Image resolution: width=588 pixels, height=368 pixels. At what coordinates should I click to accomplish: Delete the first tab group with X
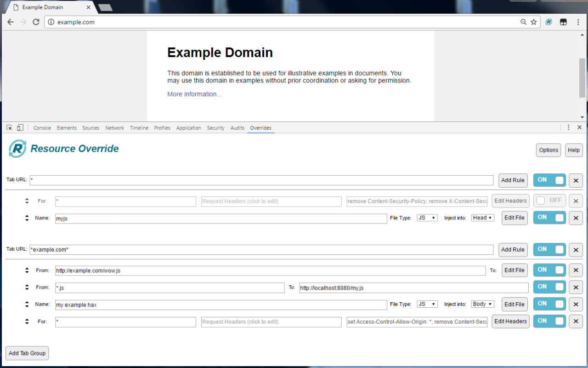click(x=576, y=180)
